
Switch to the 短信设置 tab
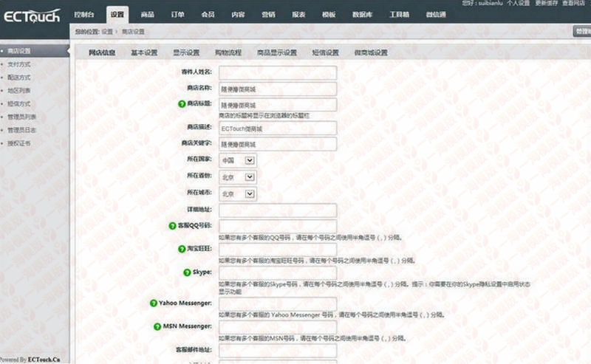[x=325, y=52]
